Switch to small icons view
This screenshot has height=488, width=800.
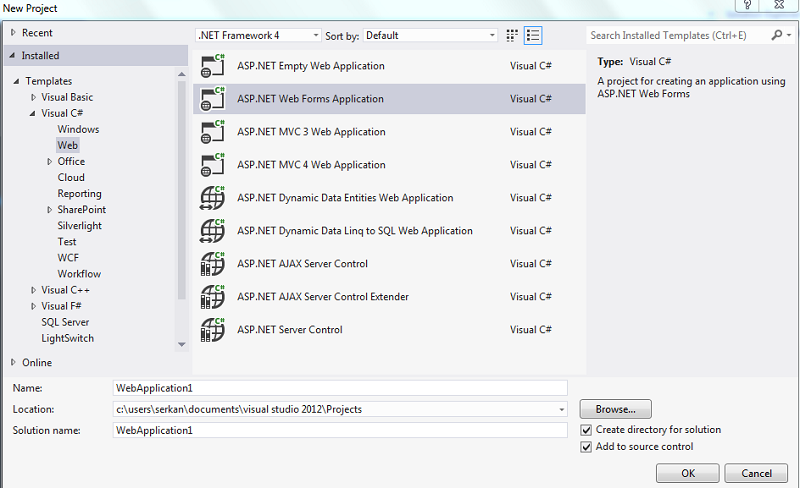pos(512,35)
